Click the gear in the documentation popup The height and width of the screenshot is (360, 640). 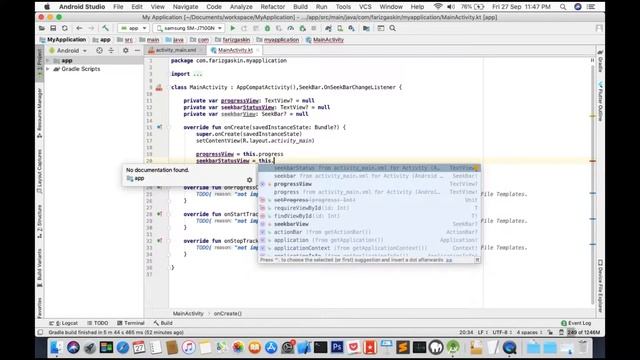[249, 180]
